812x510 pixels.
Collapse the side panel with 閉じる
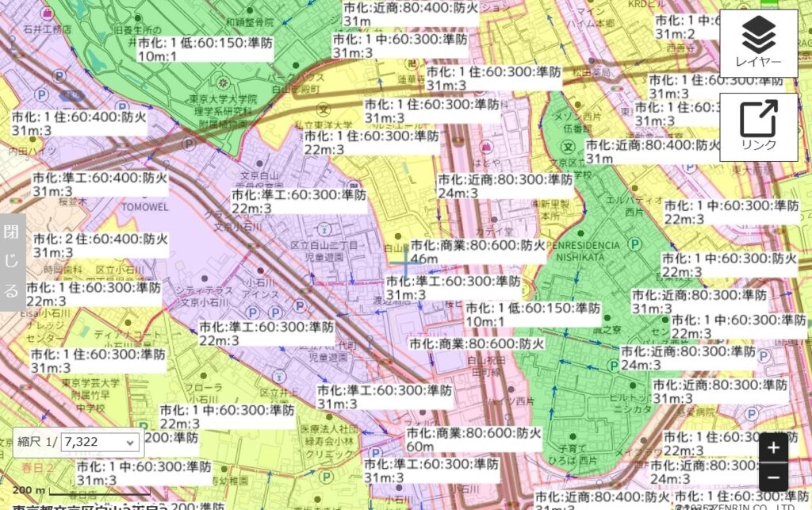click(x=11, y=263)
